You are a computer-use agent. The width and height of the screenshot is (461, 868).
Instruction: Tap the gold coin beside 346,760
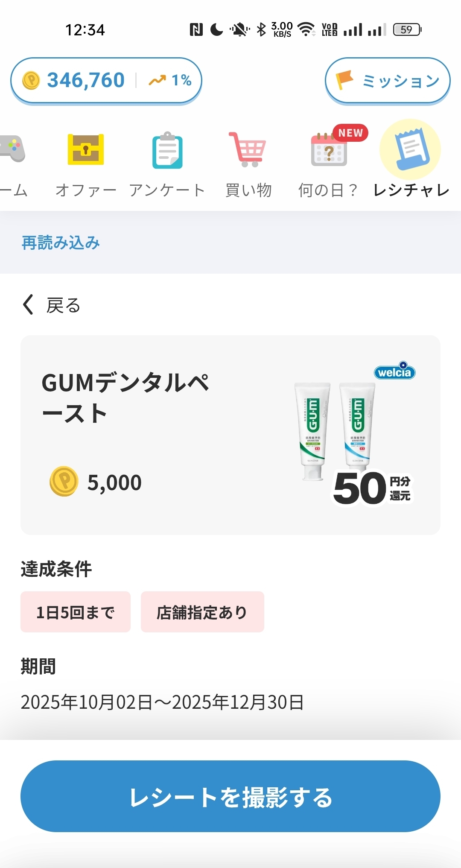(x=31, y=80)
